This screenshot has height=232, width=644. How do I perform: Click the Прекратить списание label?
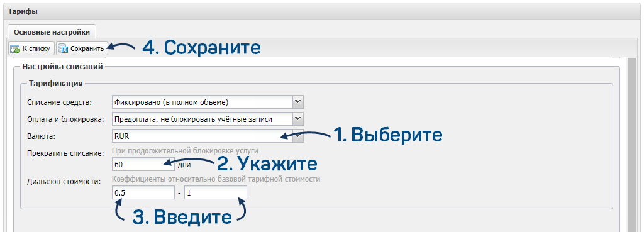65,153
